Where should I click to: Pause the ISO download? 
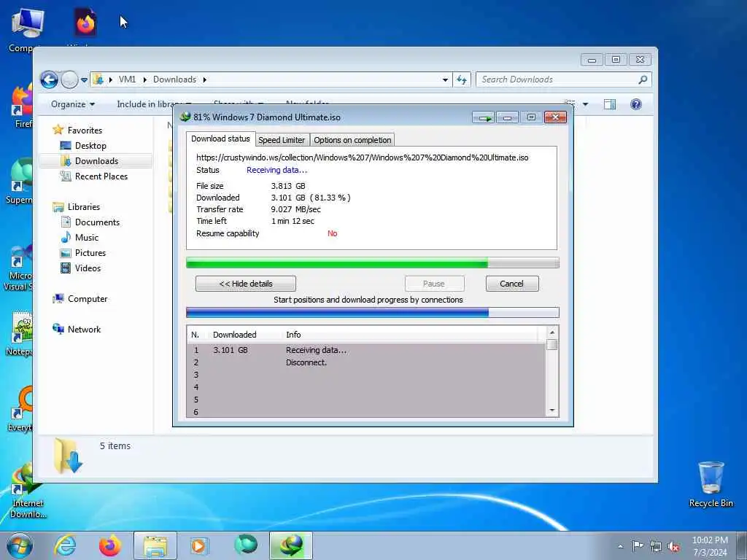click(434, 284)
